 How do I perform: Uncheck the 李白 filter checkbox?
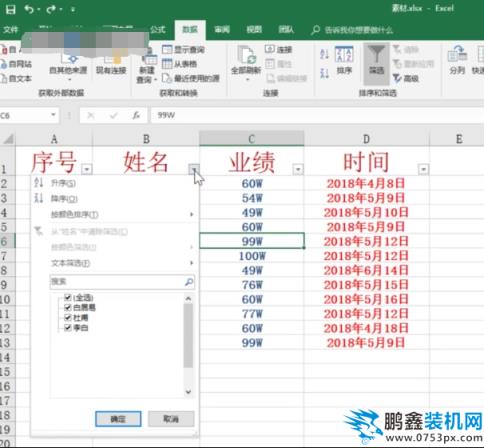(x=67, y=328)
